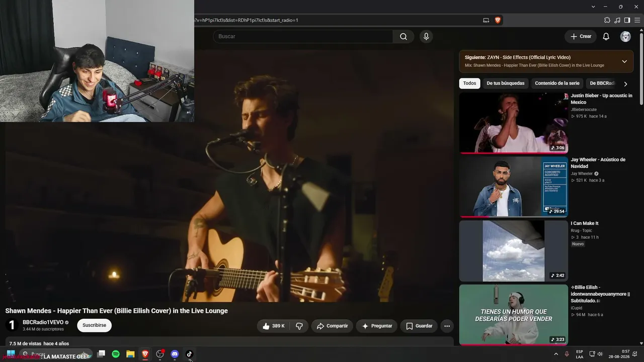The width and height of the screenshot is (644, 362).
Task: Open the JBiebersocute channel name
Action: [584, 110]
